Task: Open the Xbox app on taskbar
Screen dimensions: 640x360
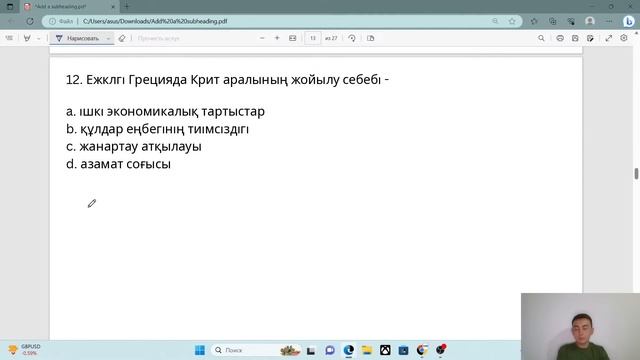Action: tap(385, 350)
